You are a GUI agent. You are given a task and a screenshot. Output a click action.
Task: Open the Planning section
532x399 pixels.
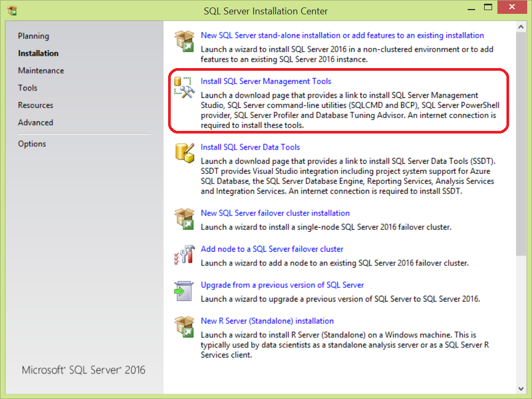coord(34,36)
